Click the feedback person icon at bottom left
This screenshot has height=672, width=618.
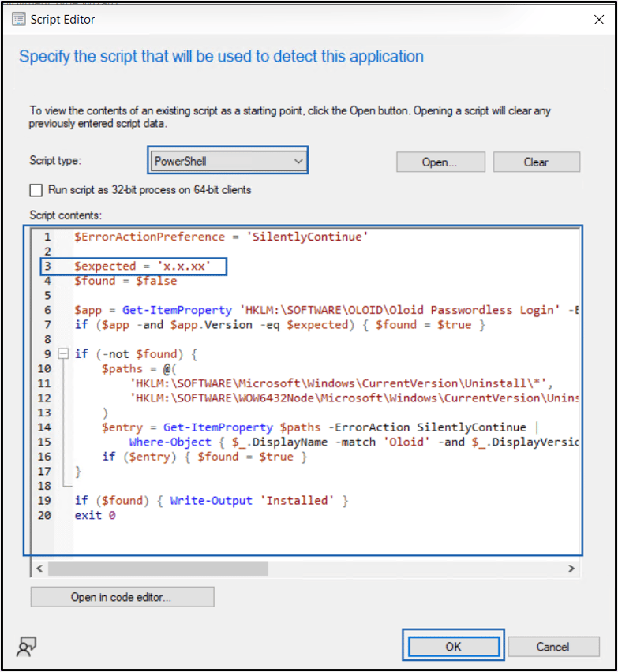26,647
